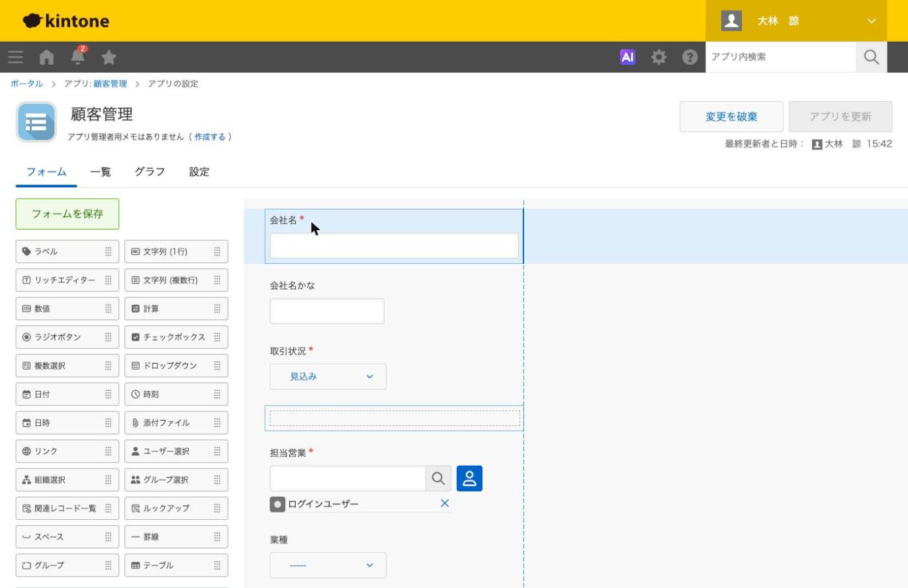Select the 添付ファイル field element
The height and width of the screenshot is (588, 908).
[x=176, y=422]
